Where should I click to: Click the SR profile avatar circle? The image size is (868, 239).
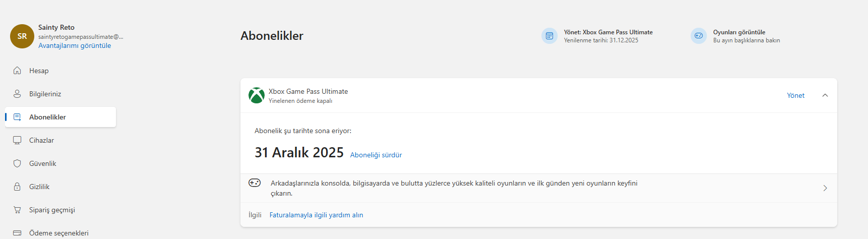22,36
